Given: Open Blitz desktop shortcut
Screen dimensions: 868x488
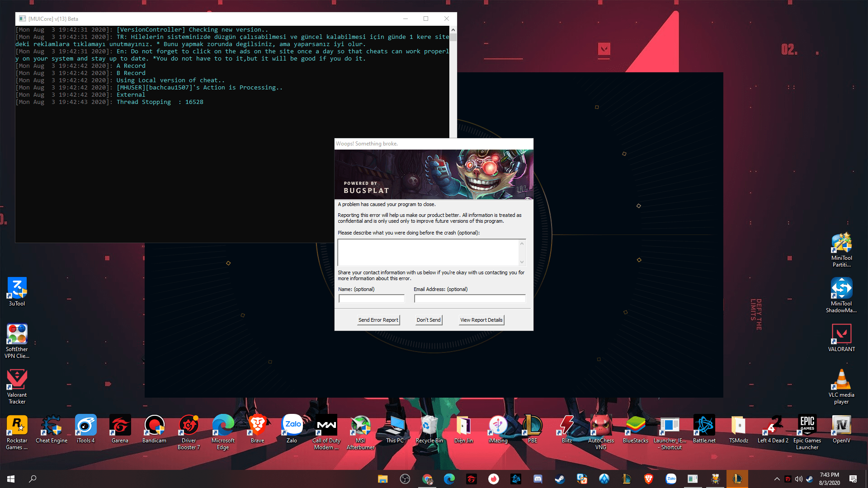Looking at the screenshot, I should coord(566,429).
